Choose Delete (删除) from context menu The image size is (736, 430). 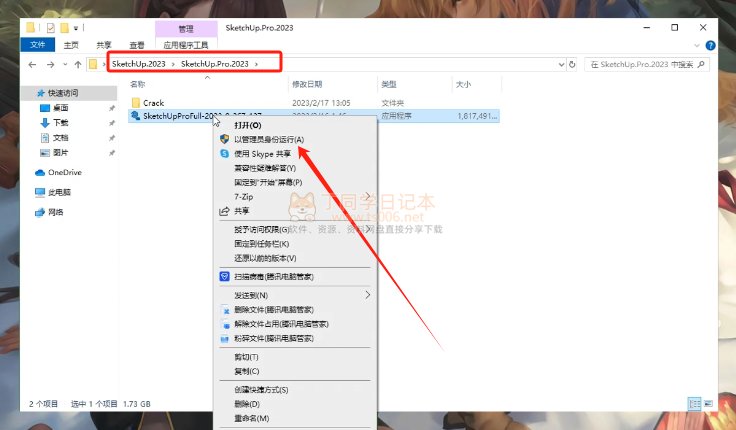(x=247, y=404)
